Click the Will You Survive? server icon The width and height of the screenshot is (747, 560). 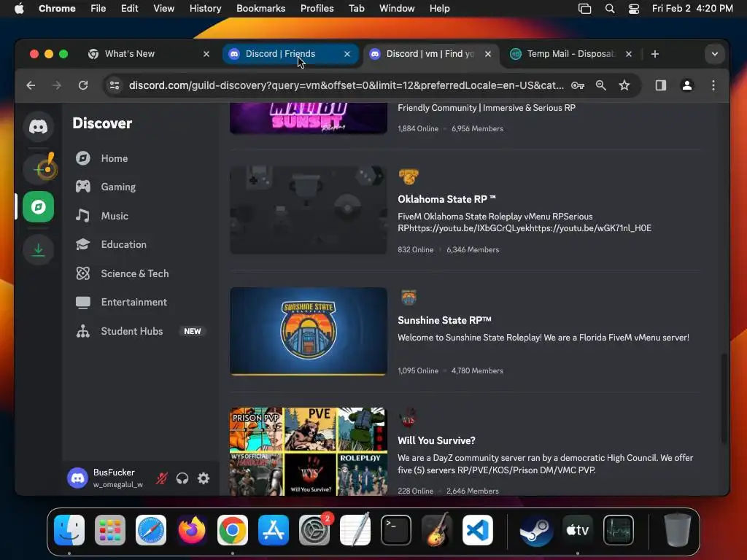[x=409, y=418]
